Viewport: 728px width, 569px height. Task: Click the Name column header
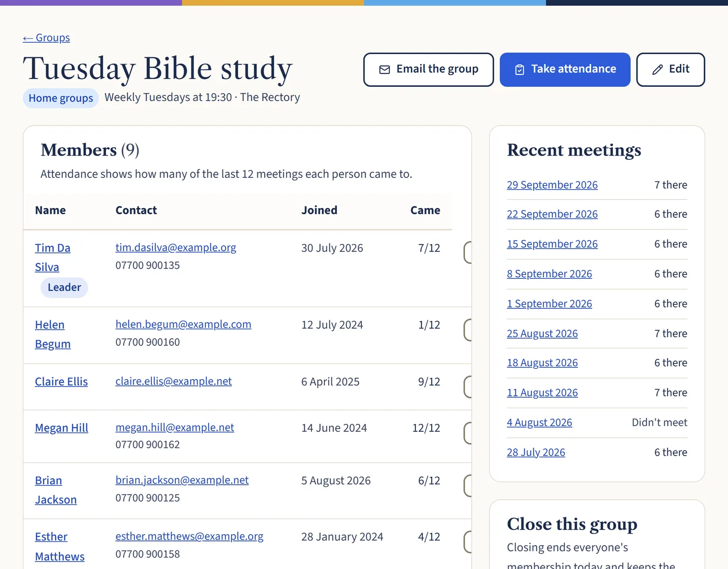click(x=50, y=211)
